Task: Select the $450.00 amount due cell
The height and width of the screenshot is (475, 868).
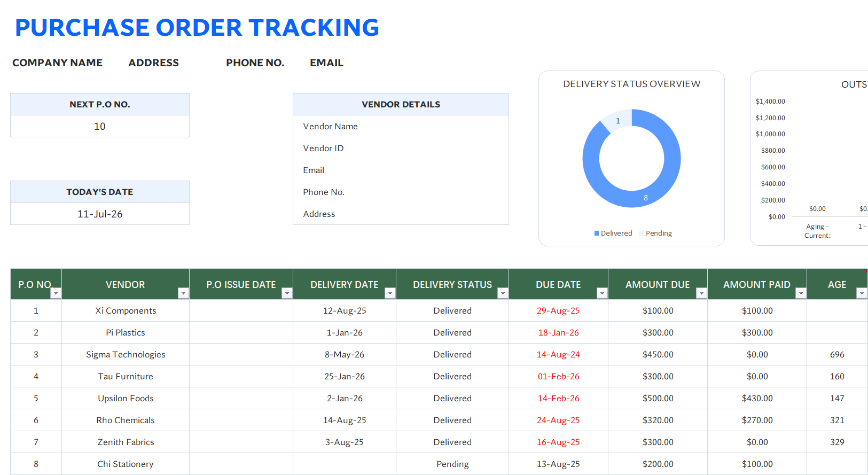Action: (658, 354)
